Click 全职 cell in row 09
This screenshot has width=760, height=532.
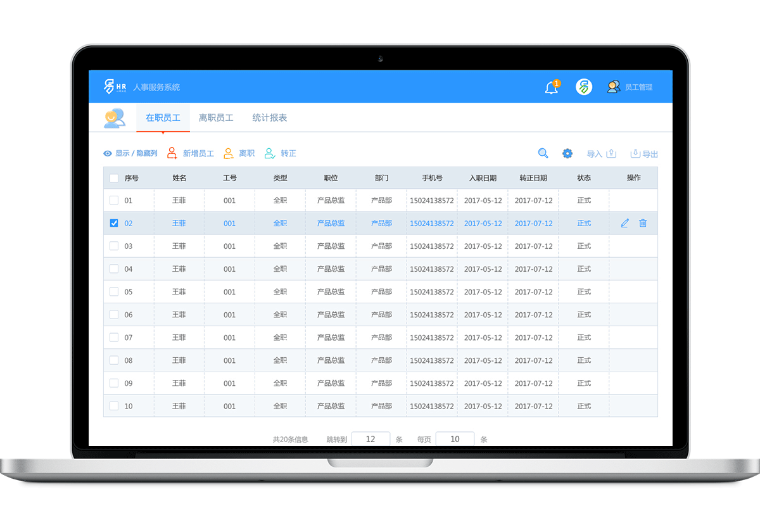coord(280,383)
